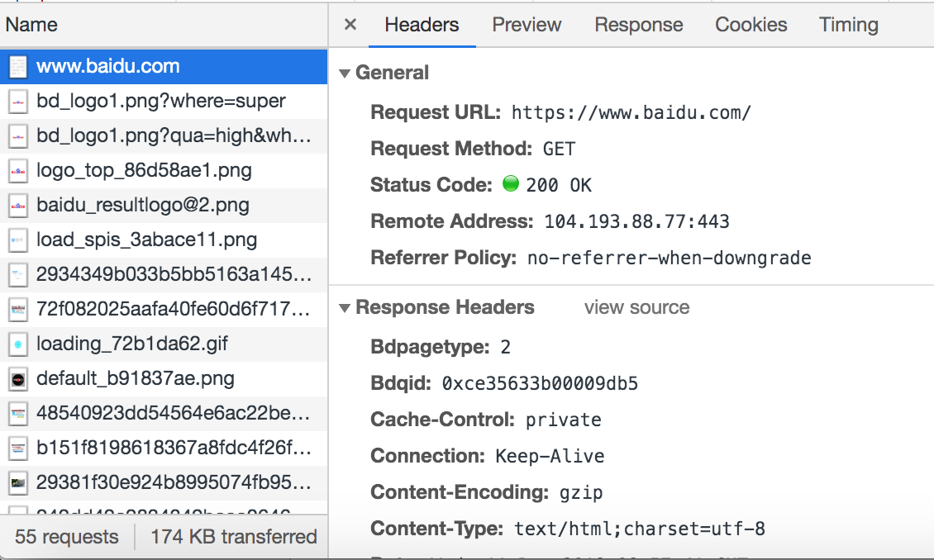The height and width of the screenshot is (560, 934).
Task: Select default_b91837ae.png request
Action: (164, 378)
